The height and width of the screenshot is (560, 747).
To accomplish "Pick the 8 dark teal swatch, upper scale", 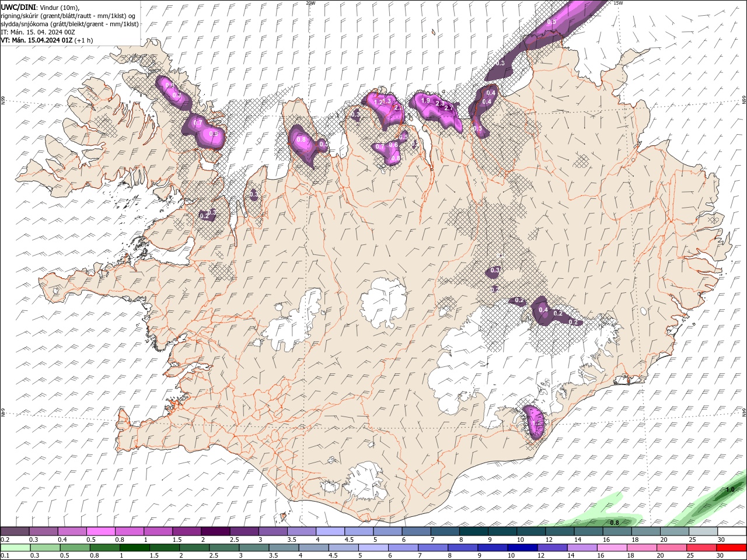I will [x=473, y=531].
